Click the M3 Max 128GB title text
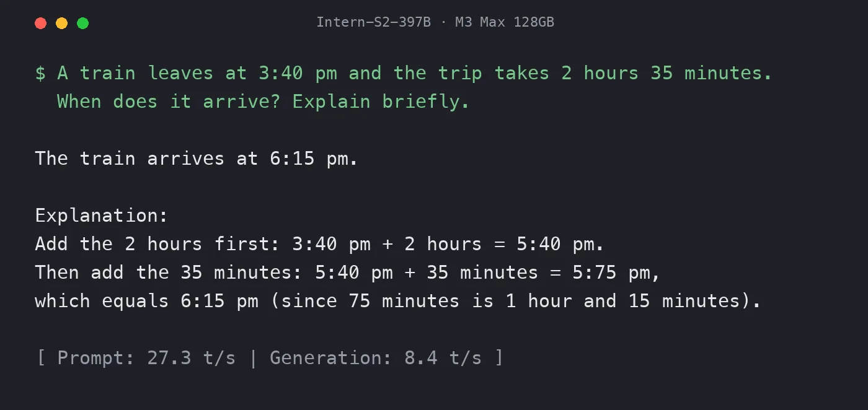 coord(505,22)
